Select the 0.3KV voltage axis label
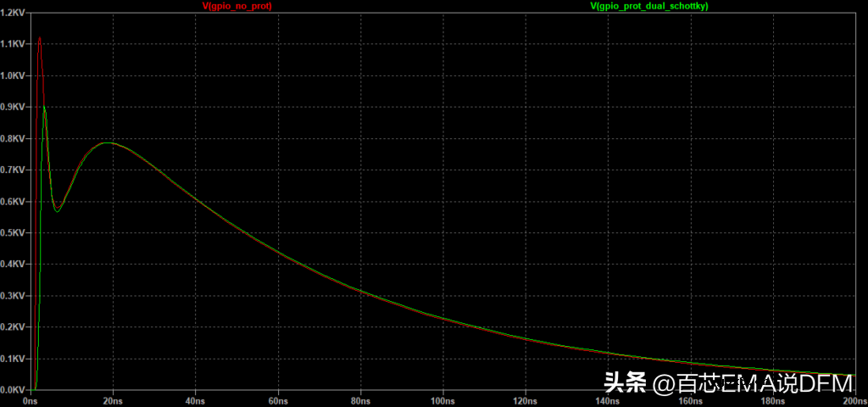The width and height of the screenshot is (868, 407). point(14,296)
